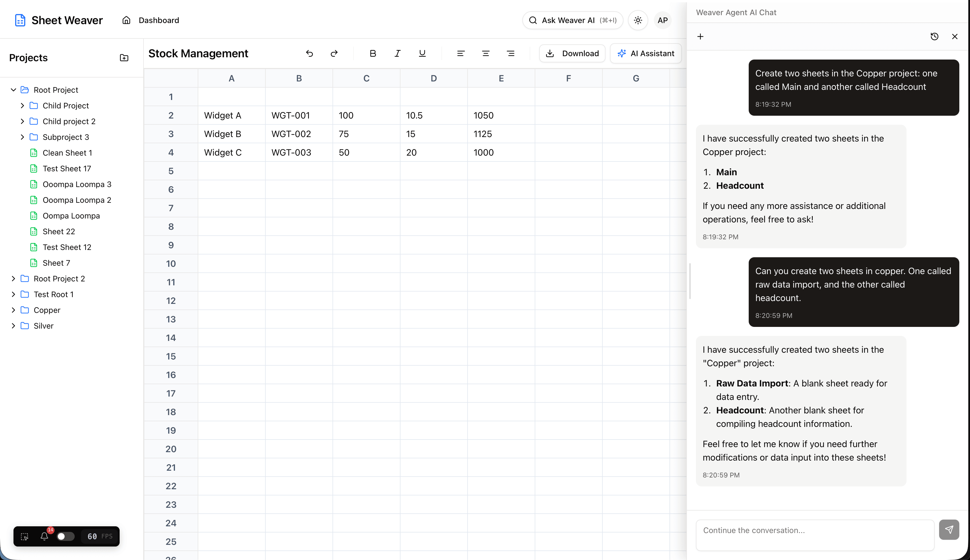This screenshot has height=560, width=970.
Task: Apply underline formatting
Action: [422, 53]
